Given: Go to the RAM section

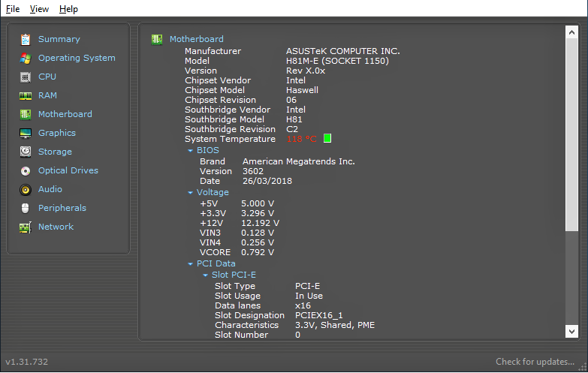Looking at the screenshot, I should pos(47,95).
